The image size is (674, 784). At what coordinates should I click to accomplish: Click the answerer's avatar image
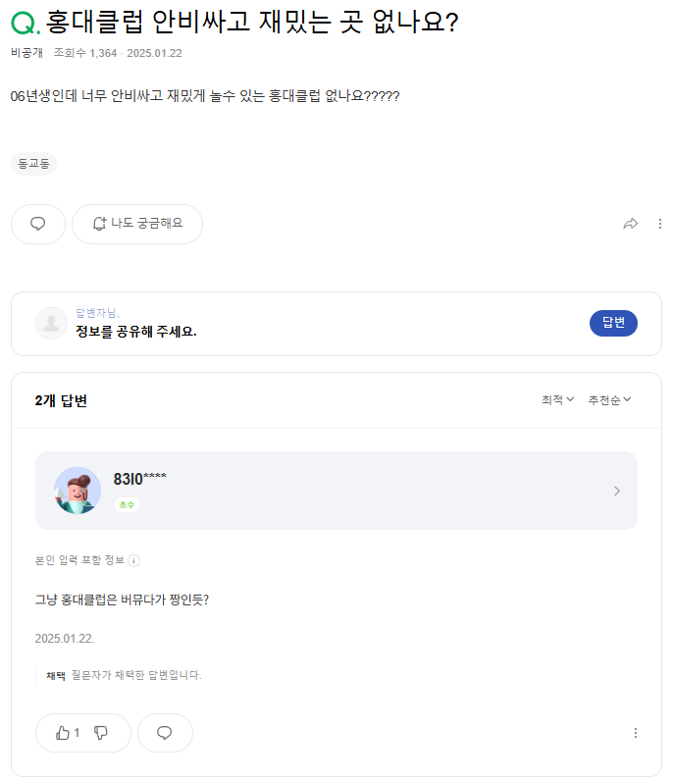[78, 491]
